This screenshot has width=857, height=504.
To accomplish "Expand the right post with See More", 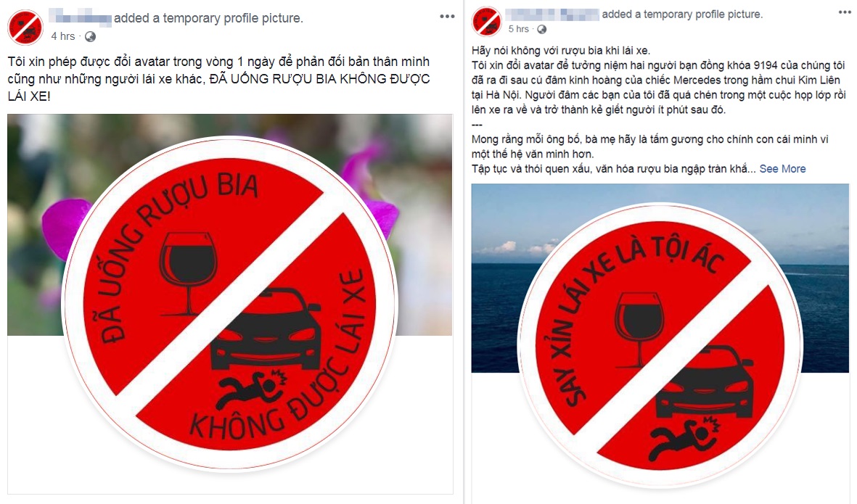I will (782, 169).
